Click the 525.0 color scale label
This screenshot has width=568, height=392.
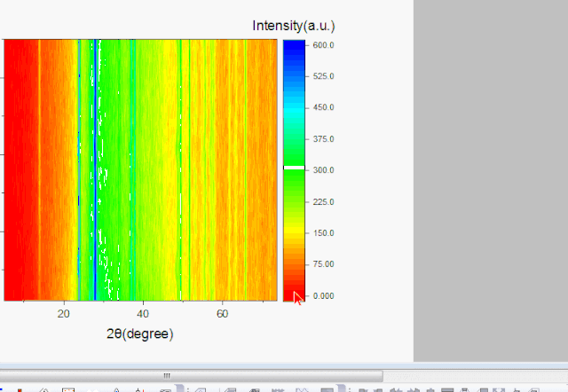(x=324, y=76)
